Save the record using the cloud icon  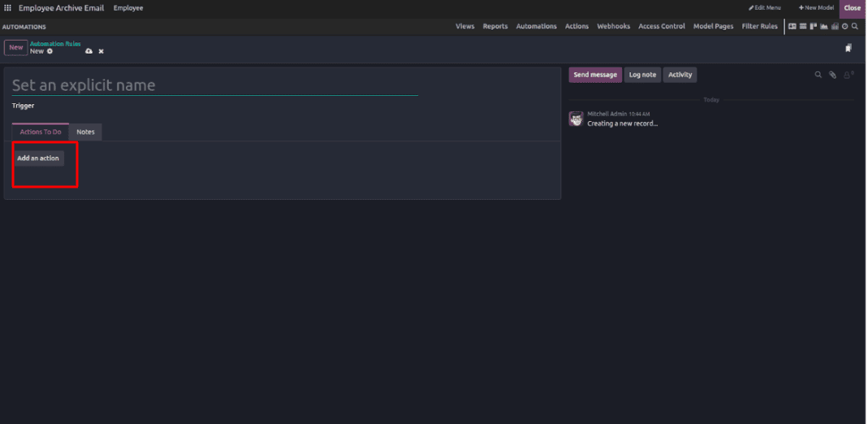click(x=89, y=51)
